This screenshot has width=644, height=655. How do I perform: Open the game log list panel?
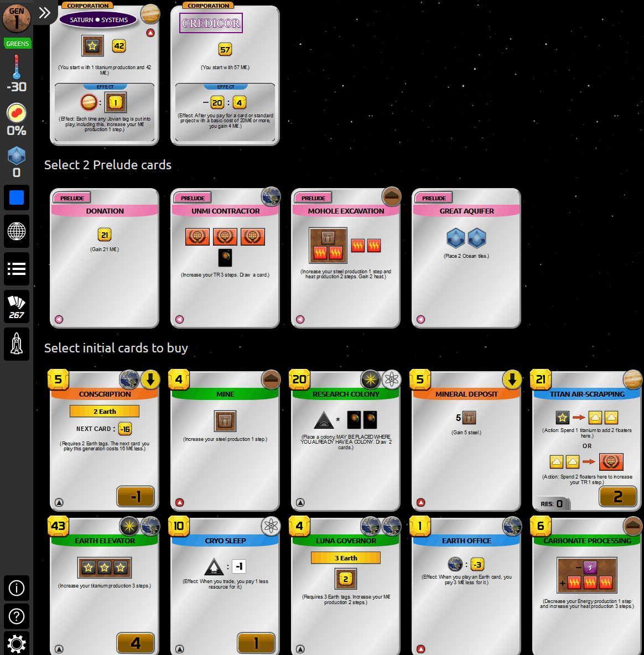(16, 269)
